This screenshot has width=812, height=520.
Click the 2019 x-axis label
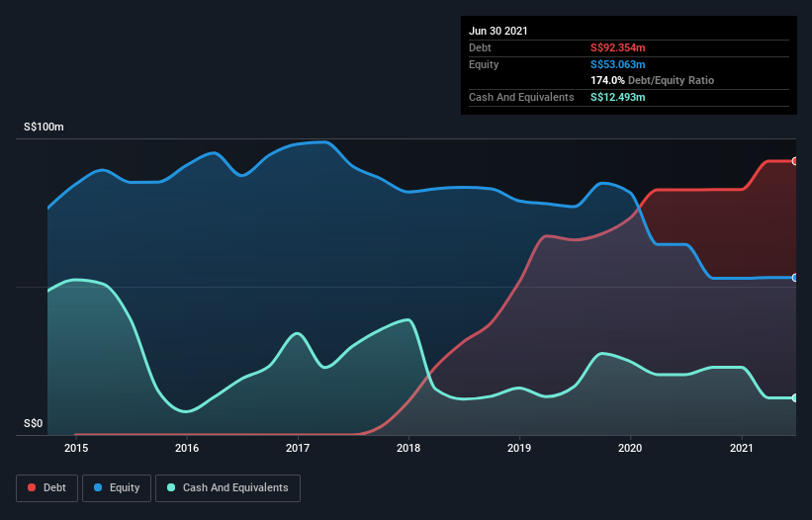tap(519, 448)
